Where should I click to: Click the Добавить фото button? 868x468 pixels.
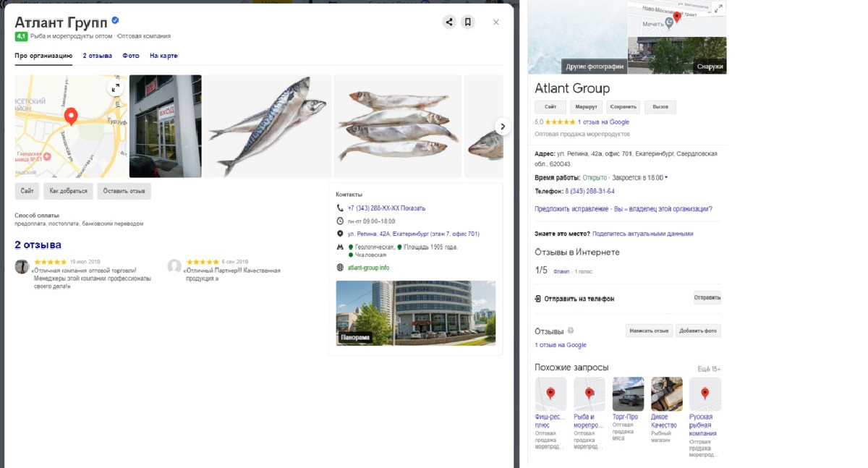click(698, 331)
